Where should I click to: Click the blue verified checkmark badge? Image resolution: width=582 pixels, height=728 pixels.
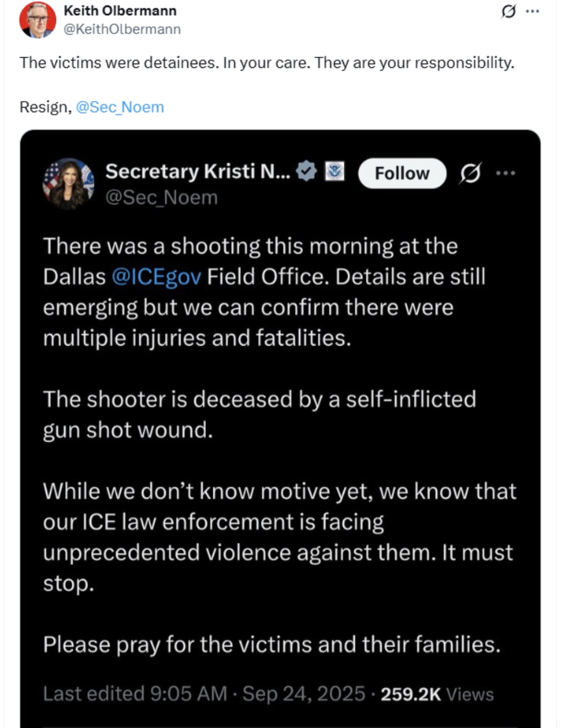click(307, 171)
